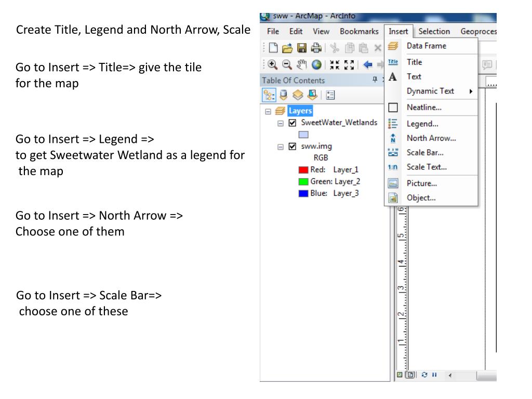Open the Geoprocessing menu
532x399 pixels.
(478, 32)
